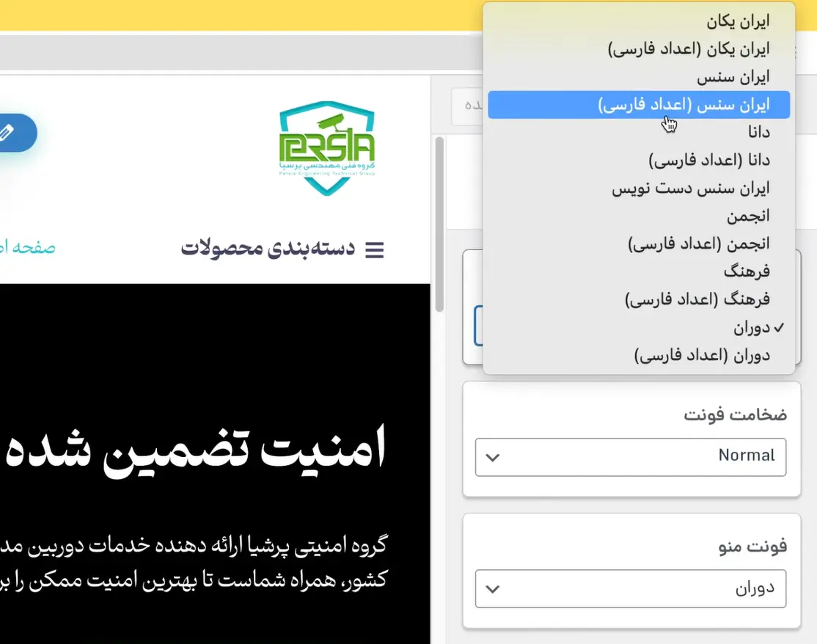
Task: Select the دانا font option
Action: pyautogui.click(x=759, y=132)
